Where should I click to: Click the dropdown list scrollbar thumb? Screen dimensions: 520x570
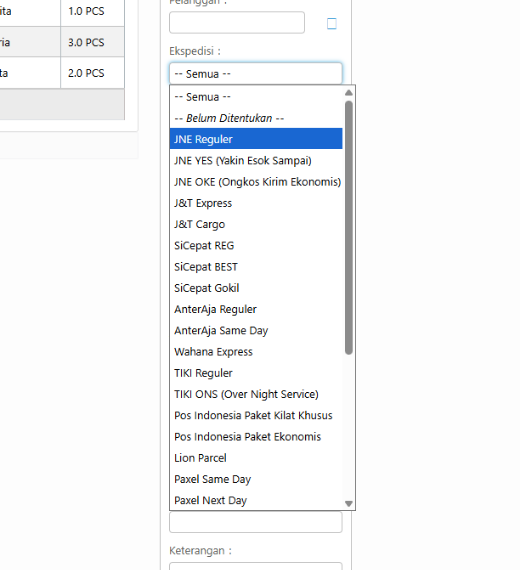point(349,228)
